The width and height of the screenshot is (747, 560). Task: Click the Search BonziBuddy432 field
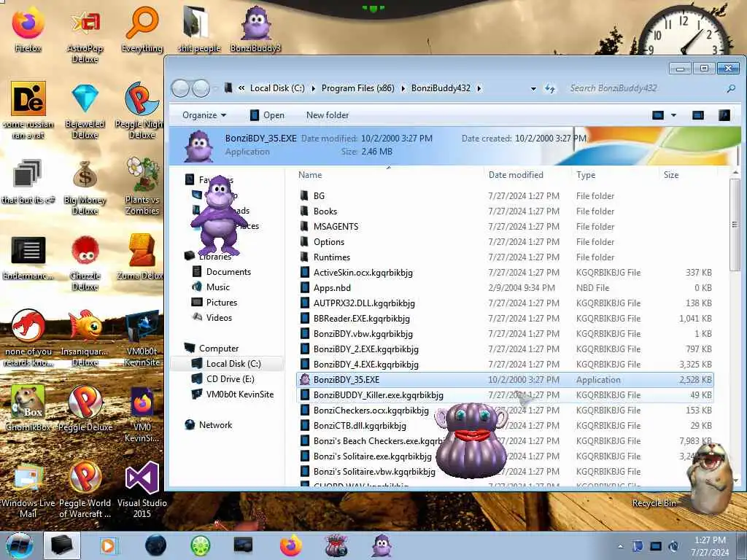[x=648, y=88]
